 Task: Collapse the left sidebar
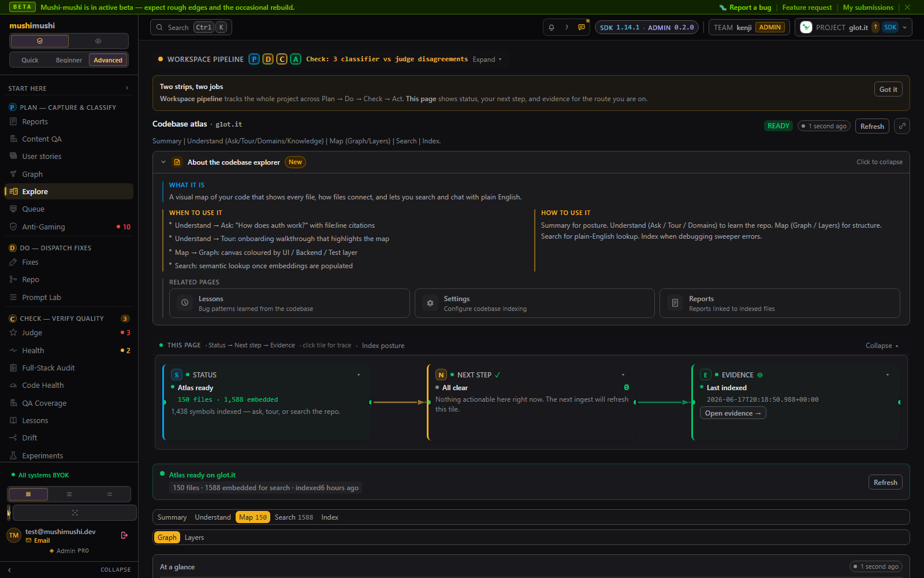click(69, 569)
